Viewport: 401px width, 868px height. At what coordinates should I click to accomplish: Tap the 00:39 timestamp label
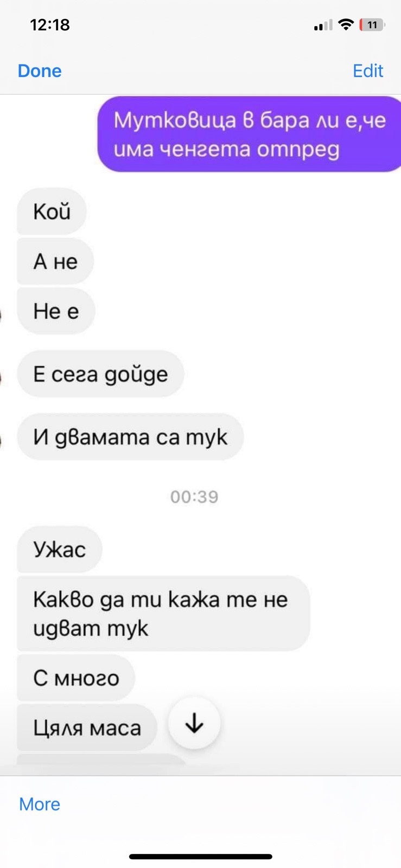(194, 496)
